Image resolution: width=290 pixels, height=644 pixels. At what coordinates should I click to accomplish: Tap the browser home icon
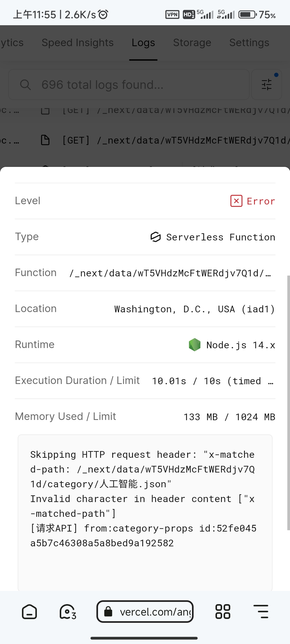(x=29, y=612)
